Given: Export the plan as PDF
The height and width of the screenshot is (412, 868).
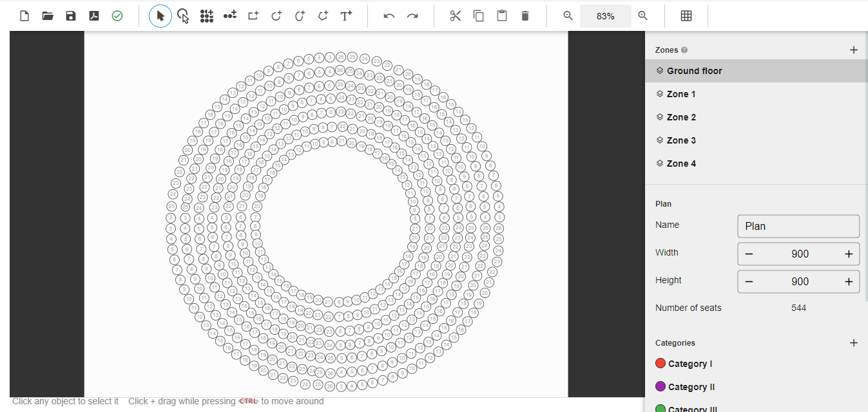Looking at the screenshot, I should (x=94, y=16).
